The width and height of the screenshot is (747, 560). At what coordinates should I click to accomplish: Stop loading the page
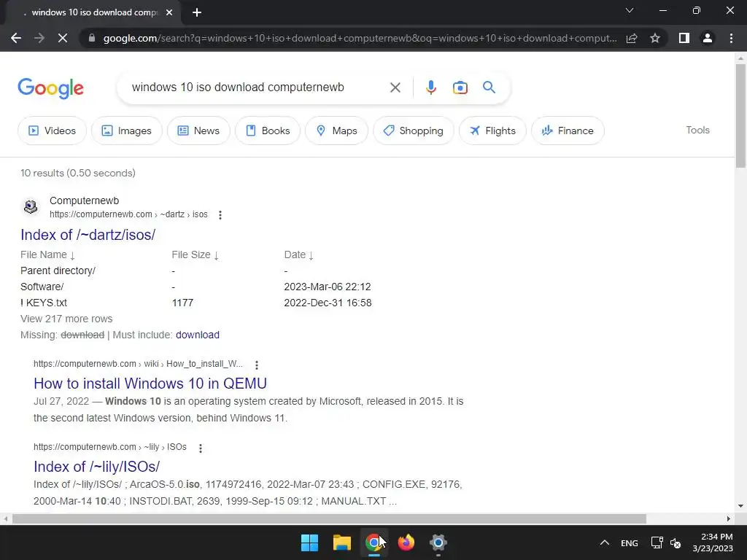pyautogui.click(x=63, y=38)
